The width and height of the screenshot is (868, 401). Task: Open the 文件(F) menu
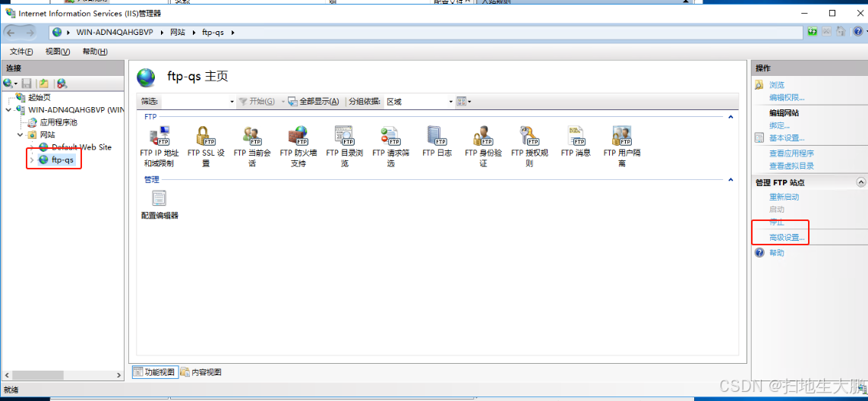point(21,52)
